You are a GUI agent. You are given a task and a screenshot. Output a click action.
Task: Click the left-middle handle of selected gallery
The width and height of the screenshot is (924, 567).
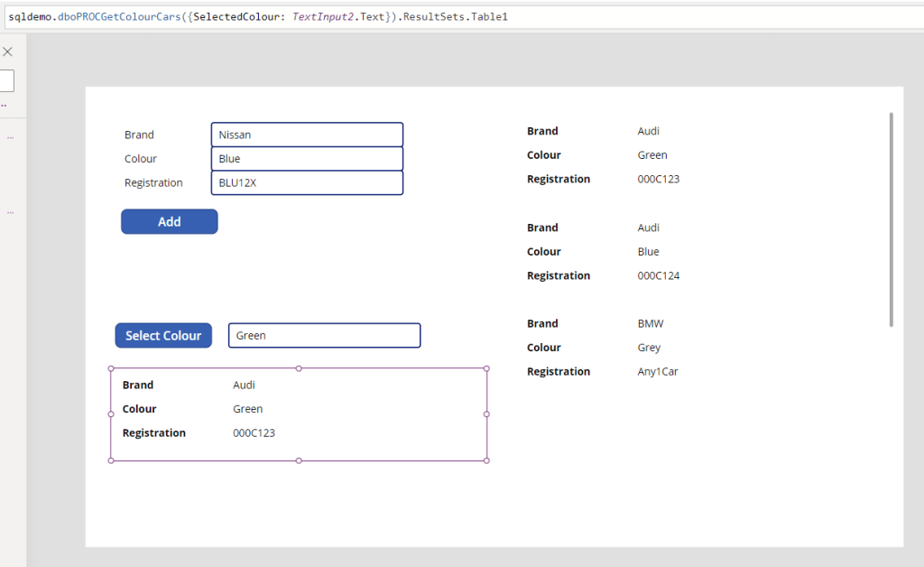pyautogui.click(x=111, y=414)
